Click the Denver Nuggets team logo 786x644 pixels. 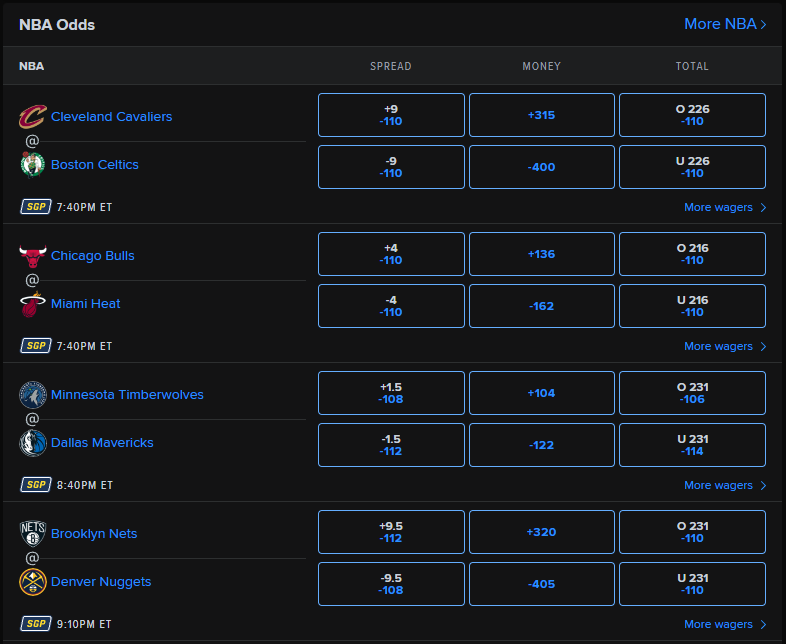click(33, 582)
